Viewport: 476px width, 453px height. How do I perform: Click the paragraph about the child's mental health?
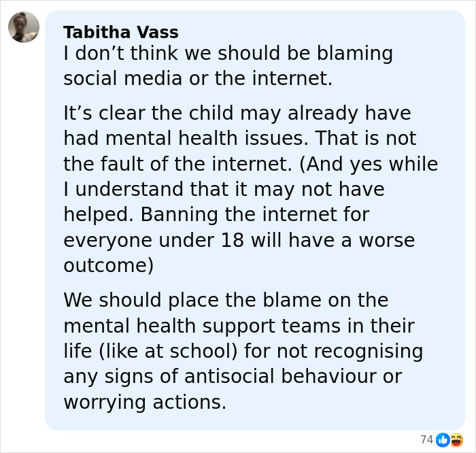pos(250,189)
